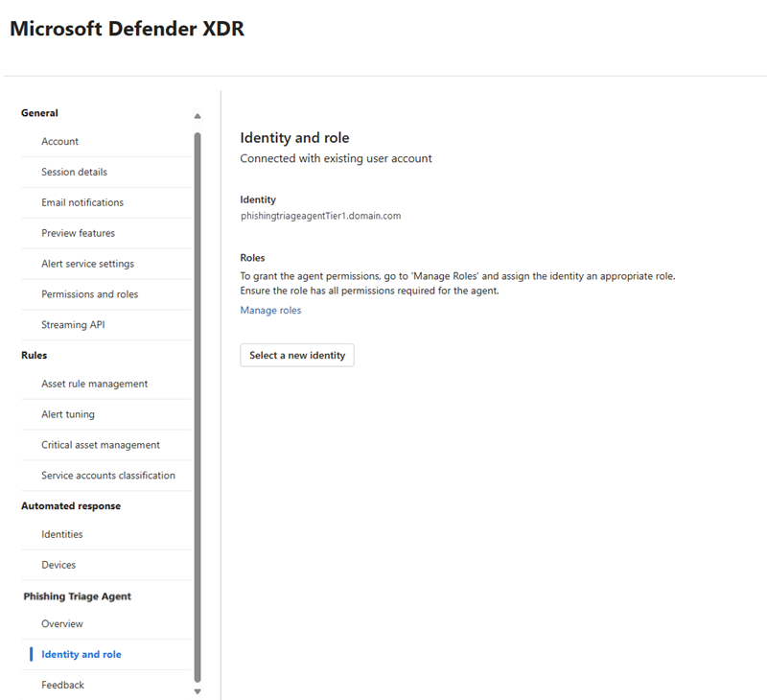767x700 pixels.
Task: Click the sidebar scroll up arrow
Action: tap(198, 116)
